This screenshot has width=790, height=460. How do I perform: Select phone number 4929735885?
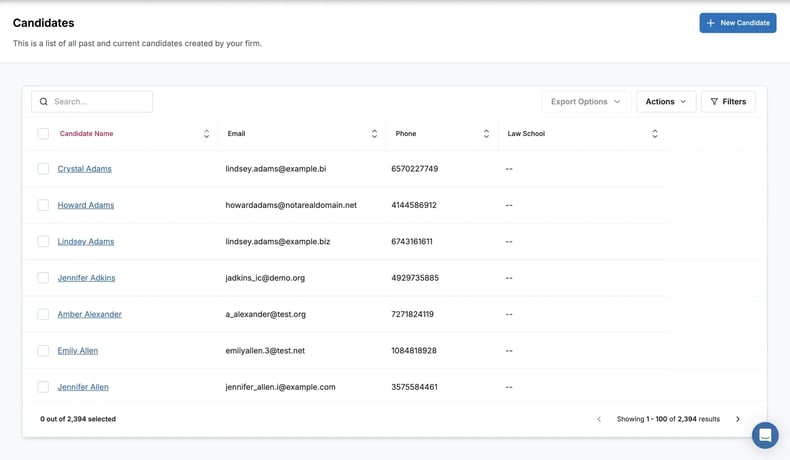pos(415,278)
